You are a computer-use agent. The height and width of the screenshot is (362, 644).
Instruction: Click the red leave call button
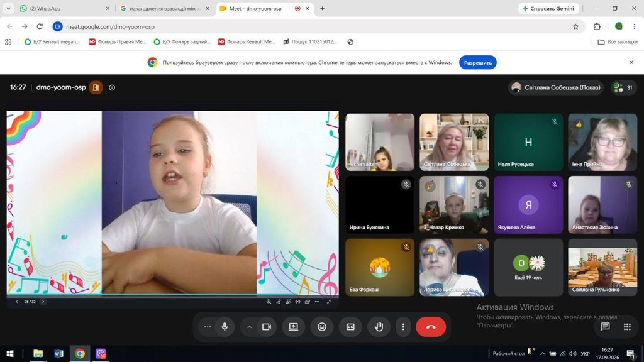tap(430, 327)
